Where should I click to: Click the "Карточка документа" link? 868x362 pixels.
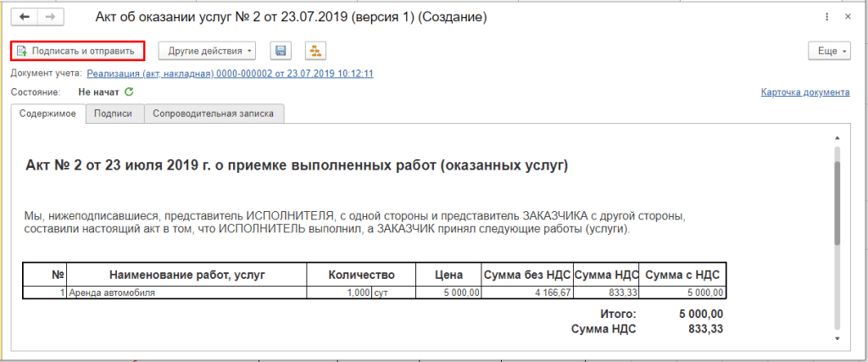pyautogui.click(x=804, y=92)
